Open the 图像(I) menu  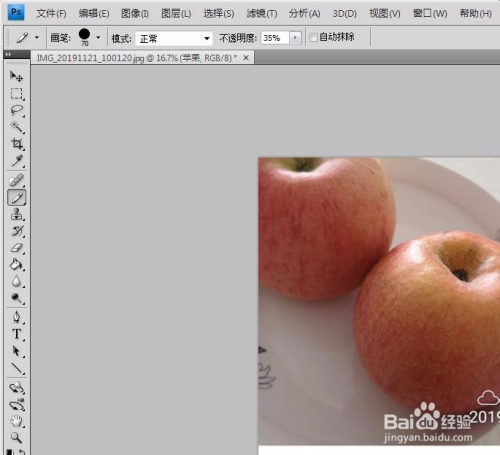135,14
